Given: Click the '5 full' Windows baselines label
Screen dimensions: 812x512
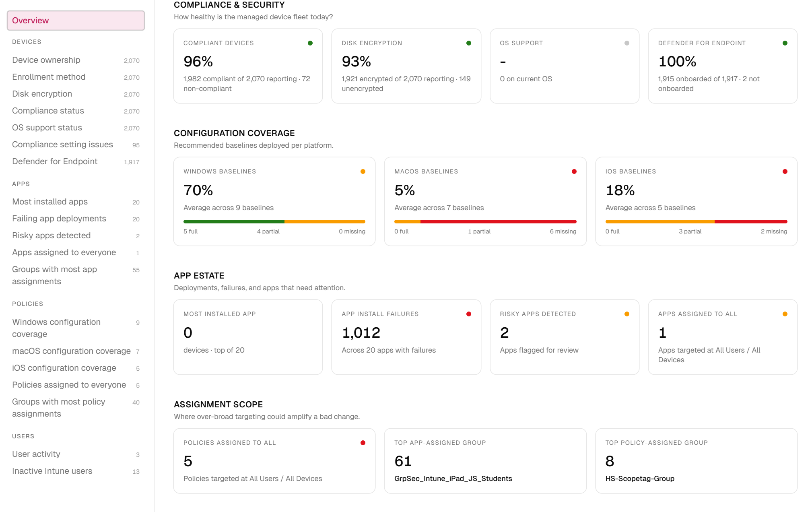Looking at the screenshot, I should 191,231.
